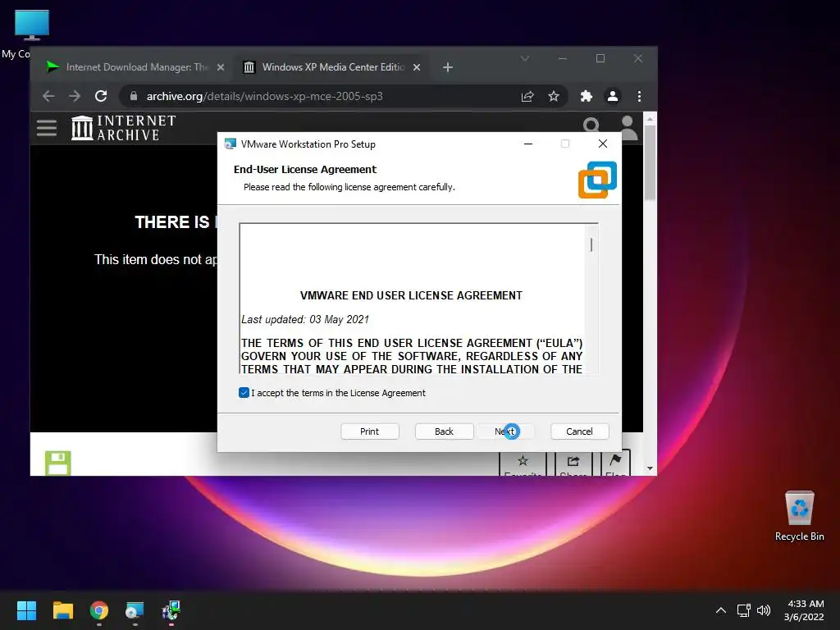Screen dimensions: 840x630
Task: Open a new Chrome tab
Action: pos(448,67)
